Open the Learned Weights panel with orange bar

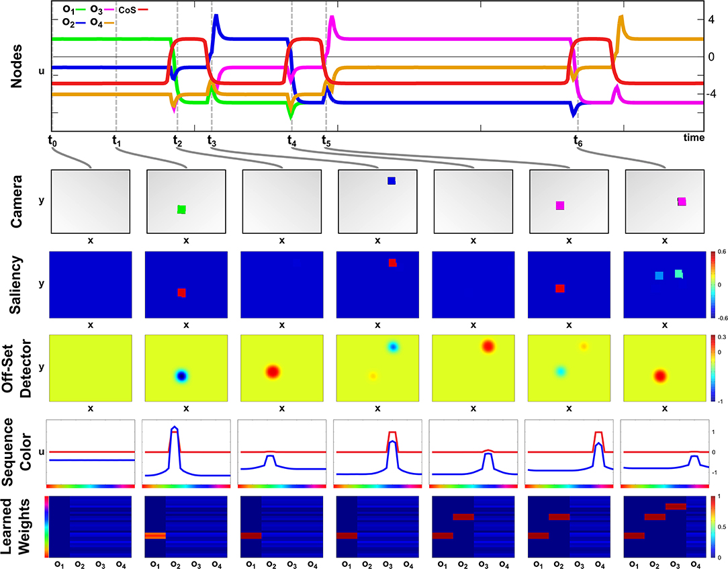tap(186, 527)
